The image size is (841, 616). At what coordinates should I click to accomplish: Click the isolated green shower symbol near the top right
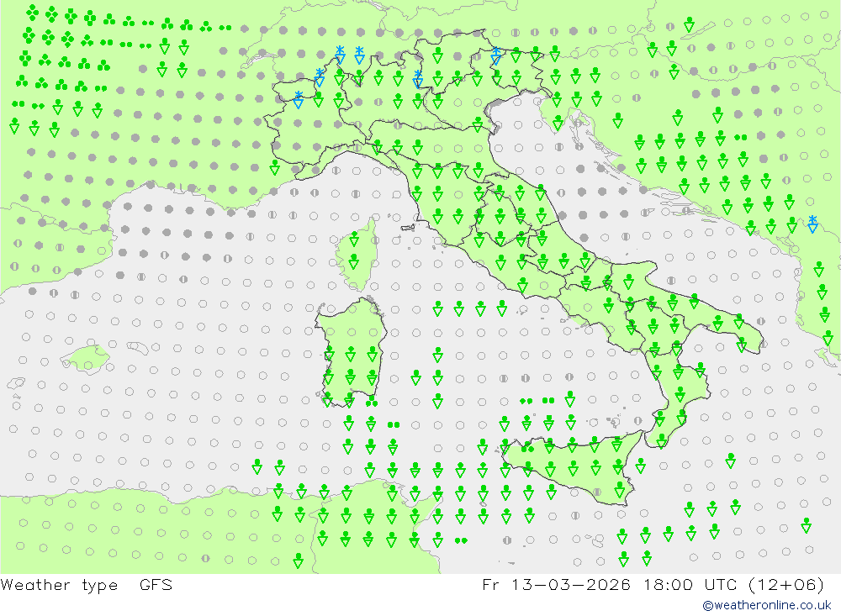click(x=690, y=24)
